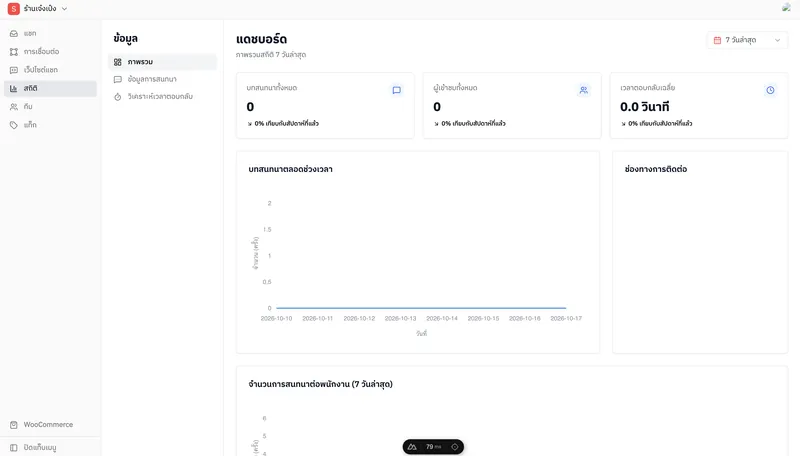Select the สถิติ statistics chart icon
This screenshot has width=800, height=456.
(14, 88)
